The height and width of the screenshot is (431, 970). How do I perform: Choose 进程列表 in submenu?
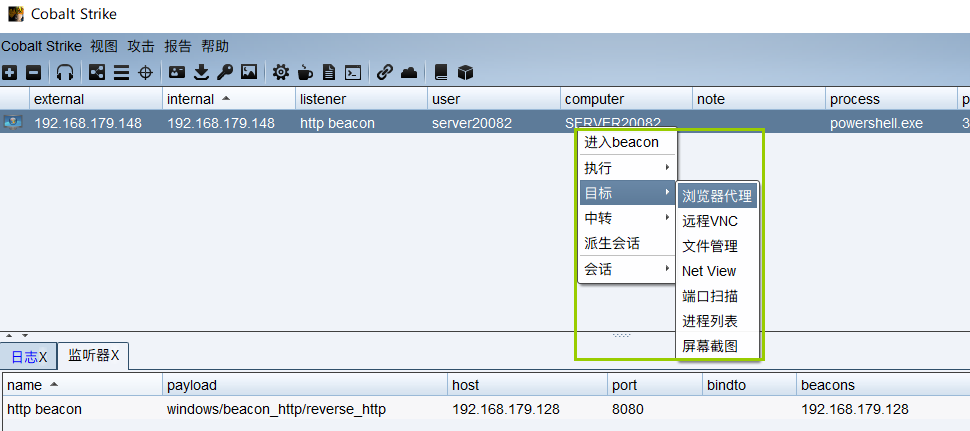717,322
